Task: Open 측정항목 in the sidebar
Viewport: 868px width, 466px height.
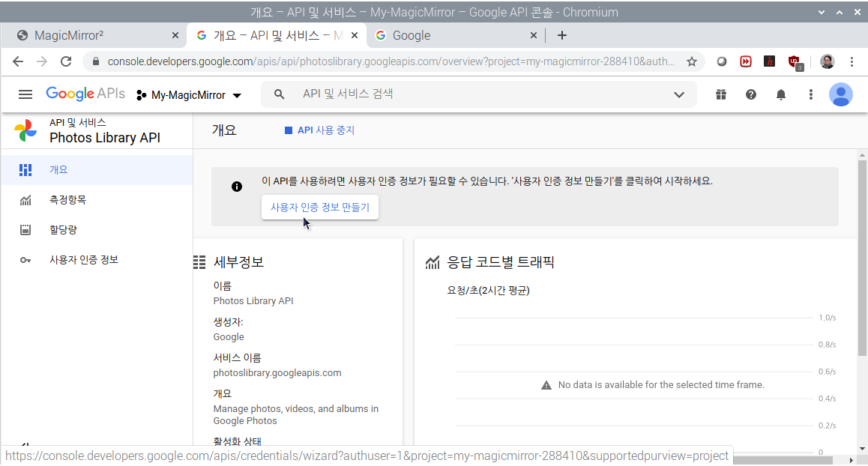Action: tap(97, 200)
